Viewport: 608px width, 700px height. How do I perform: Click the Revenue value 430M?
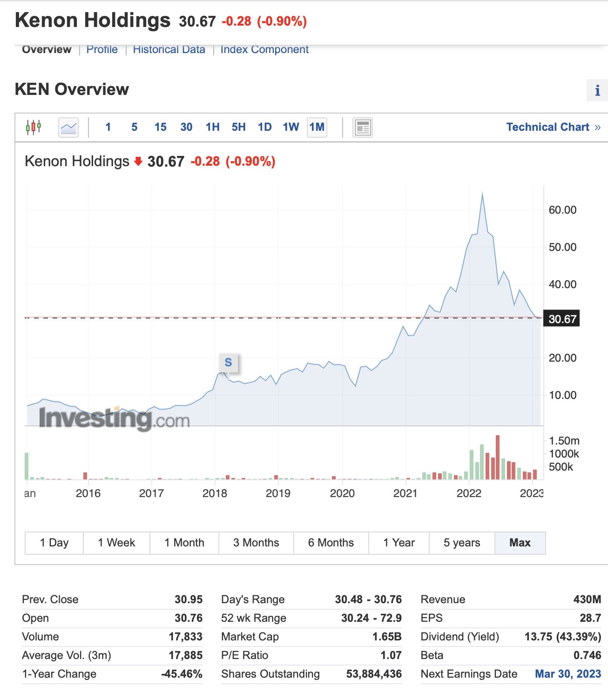pyautogui.click(x=587, y=599)
